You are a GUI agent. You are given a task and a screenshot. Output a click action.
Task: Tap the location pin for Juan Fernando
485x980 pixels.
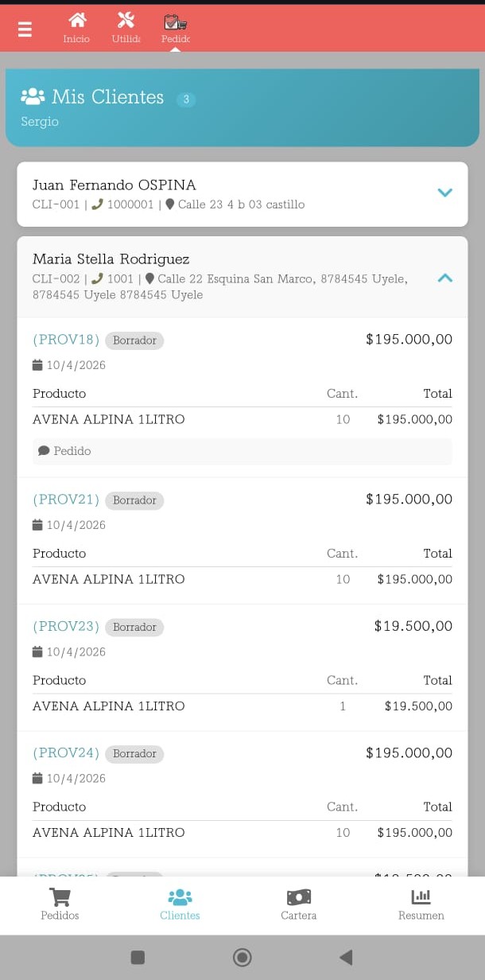169,204
